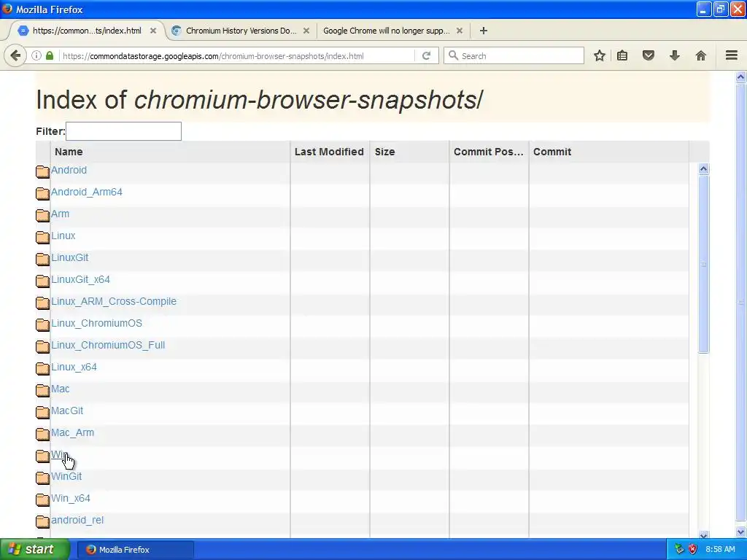Open the android_rel folder link
The image size is (747, 560).
[77, 520]
